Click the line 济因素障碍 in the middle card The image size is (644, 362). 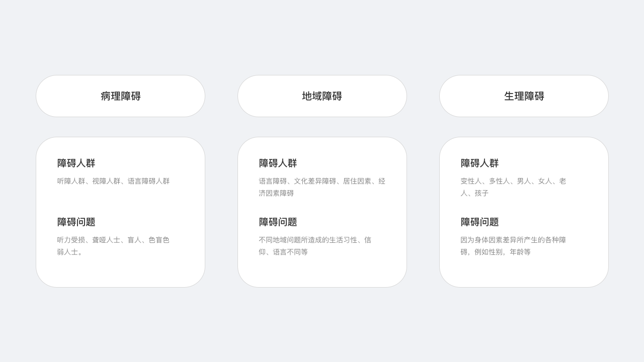276,193
